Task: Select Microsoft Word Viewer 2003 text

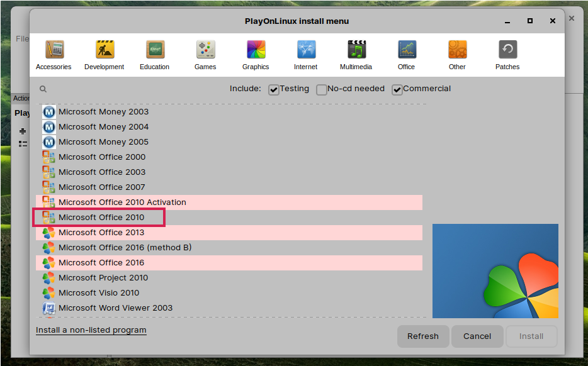Action: coord(115,308)
